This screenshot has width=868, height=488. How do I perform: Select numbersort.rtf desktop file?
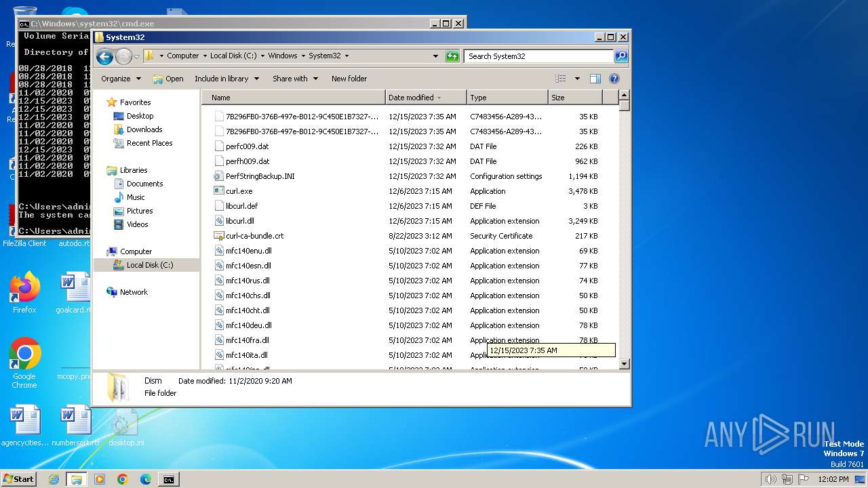(x=75, y=426)
